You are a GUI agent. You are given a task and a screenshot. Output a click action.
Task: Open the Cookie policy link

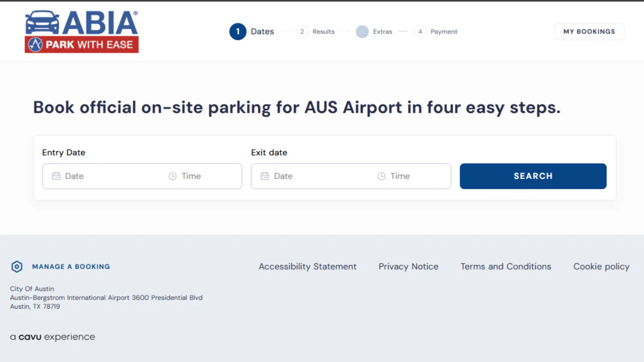602,266
